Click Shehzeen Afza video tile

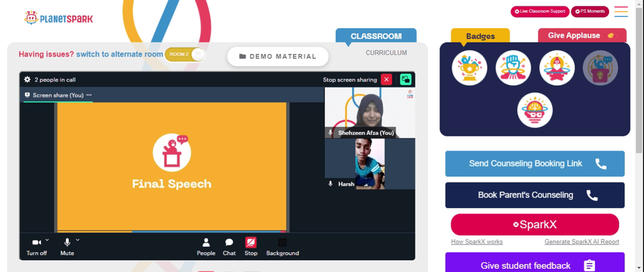pyautogui.click(x=370, y=113)
